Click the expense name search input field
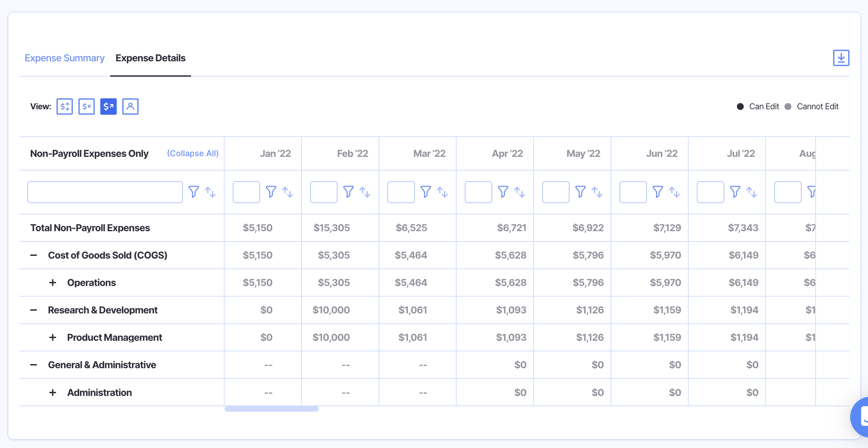 coord(105,192)
